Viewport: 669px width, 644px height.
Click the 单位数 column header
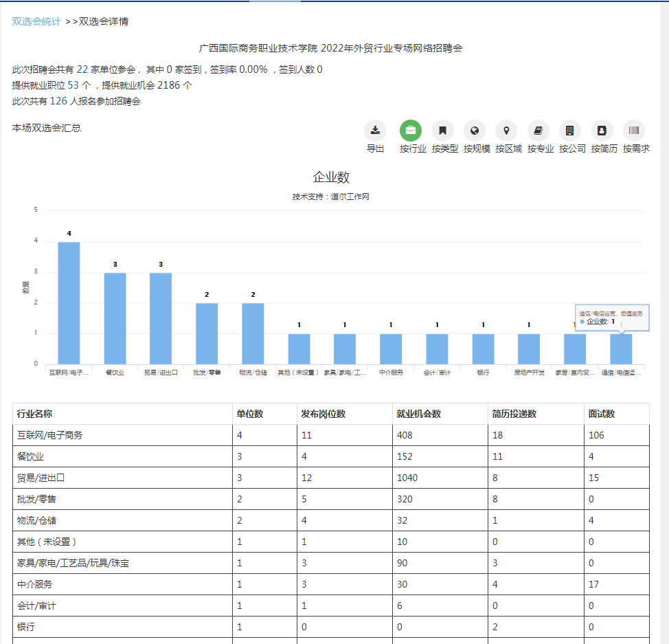tap(250, 414)
